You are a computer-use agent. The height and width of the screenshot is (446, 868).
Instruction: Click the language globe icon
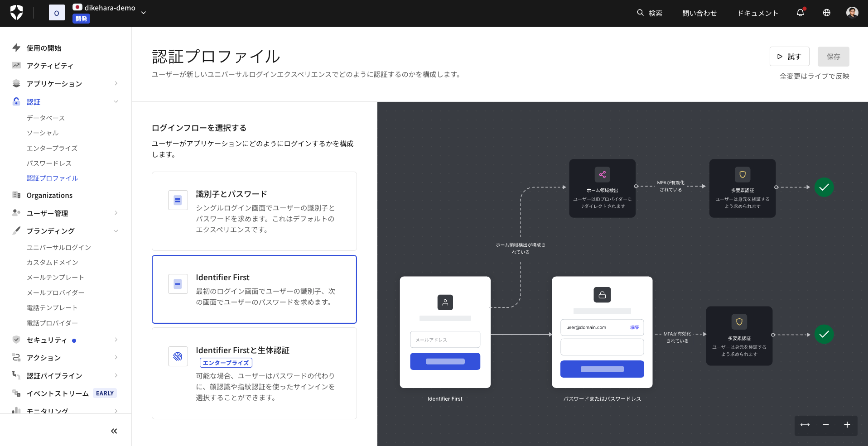pos(826,13)
